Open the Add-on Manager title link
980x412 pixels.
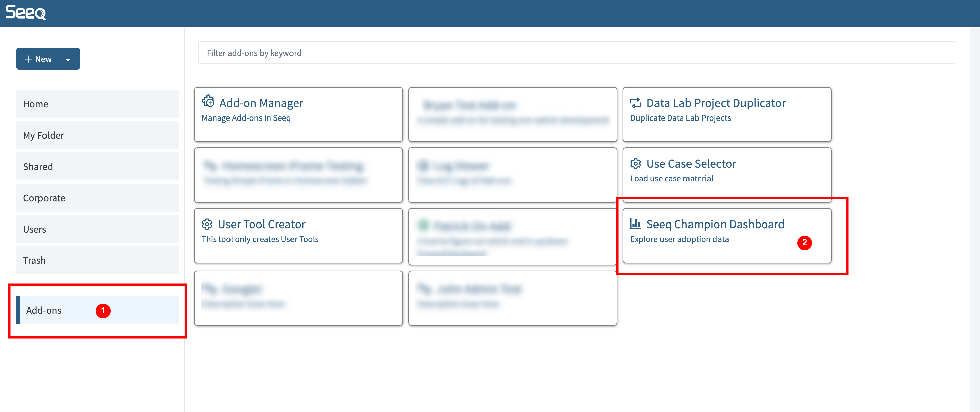(261, 103)
